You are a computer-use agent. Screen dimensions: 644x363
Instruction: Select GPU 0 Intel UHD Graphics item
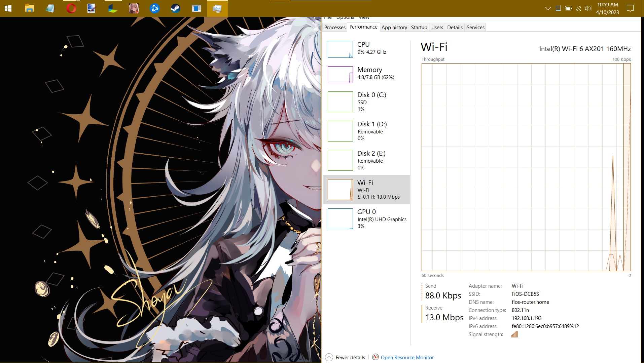[367, 219]
